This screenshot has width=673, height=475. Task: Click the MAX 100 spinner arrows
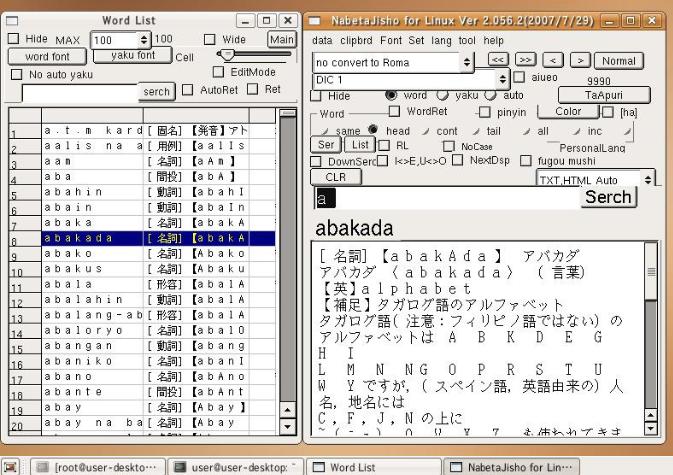click(x=144, y=40)
